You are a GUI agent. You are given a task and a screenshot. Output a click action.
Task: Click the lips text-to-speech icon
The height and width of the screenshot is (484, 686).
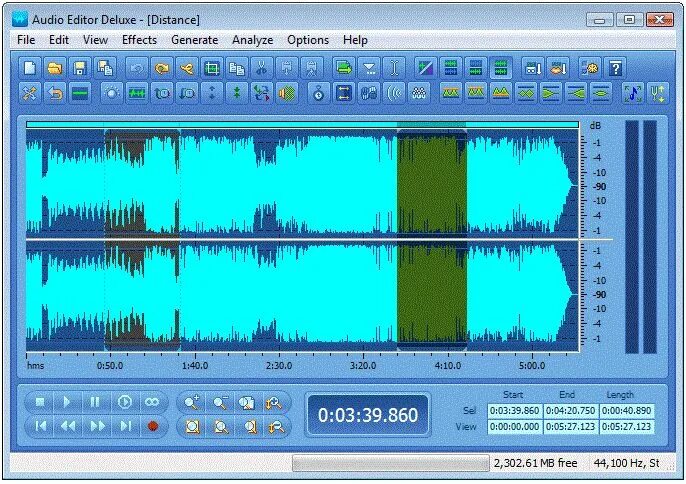coord(558,68)
